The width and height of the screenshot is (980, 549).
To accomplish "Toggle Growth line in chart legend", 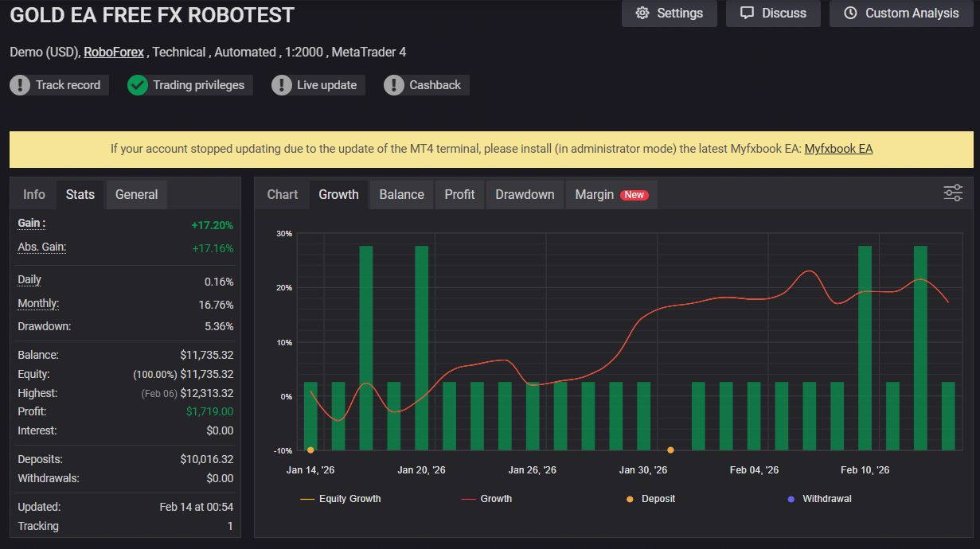I will coord(486,499).
